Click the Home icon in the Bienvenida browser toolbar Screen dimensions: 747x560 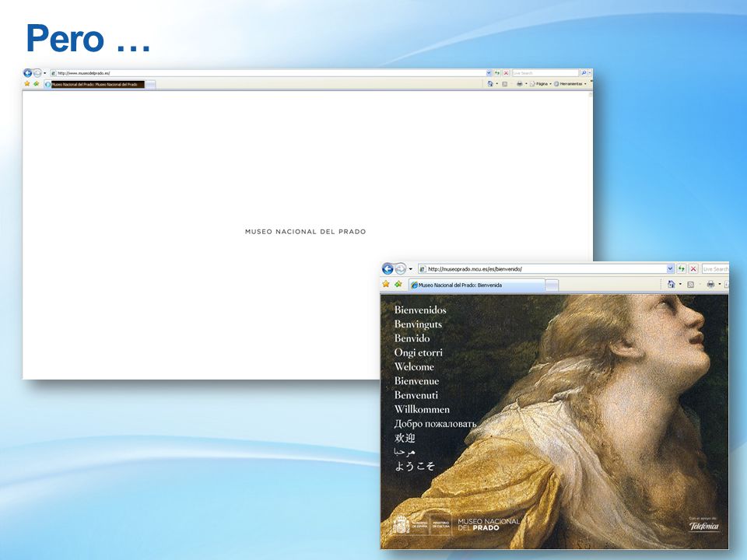[672, 285]
